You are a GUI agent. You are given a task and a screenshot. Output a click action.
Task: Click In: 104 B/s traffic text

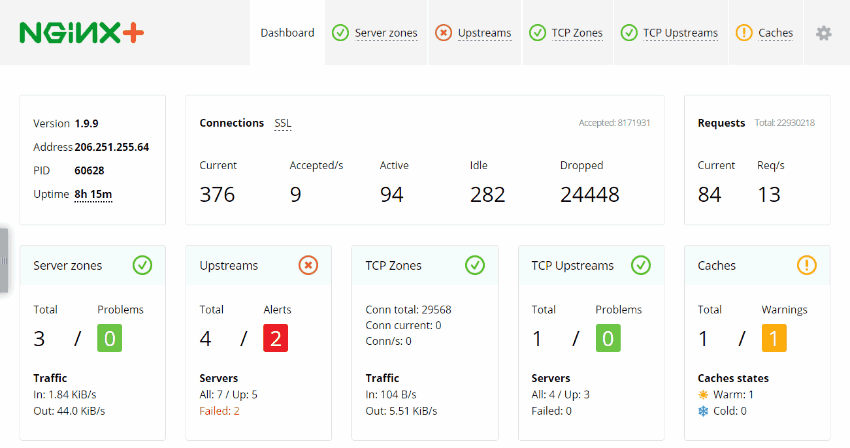pos(391,395)
